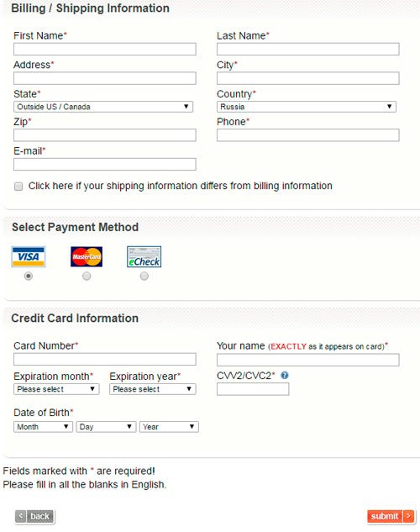420x532 pixels.
Task: Open the Expiration month dropdown
Action: click(x=56, y=389)
